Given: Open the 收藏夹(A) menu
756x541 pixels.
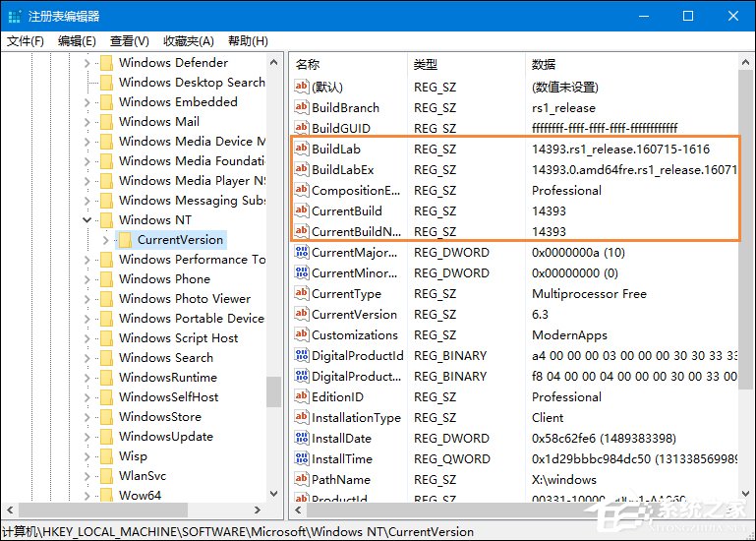Looking at the screenshot, I should click(x=189, y=40).
